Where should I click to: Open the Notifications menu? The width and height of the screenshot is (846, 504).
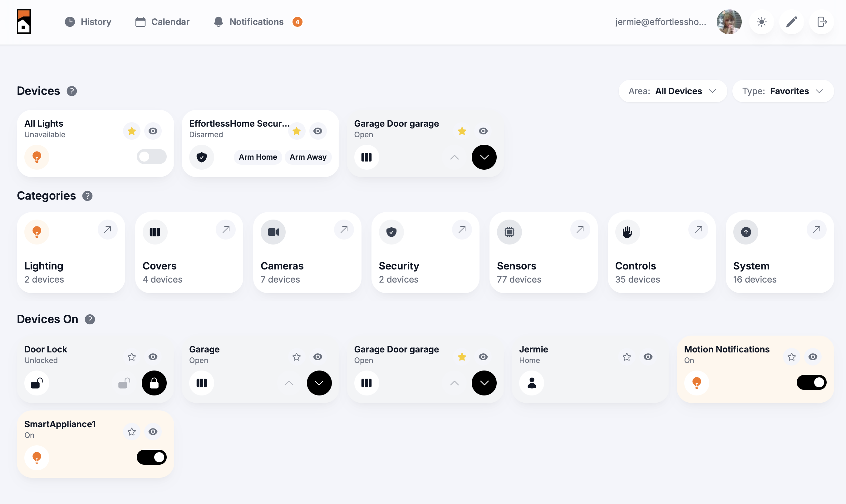pyautogui.click(x=249, y=22)
